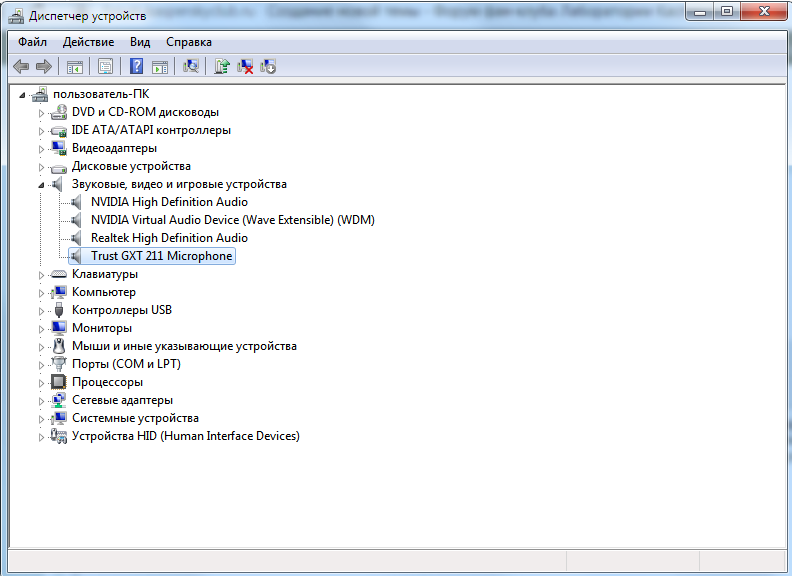
Task: Expand DVD и CD-ROM дисководы
Action: pos(41,113)
